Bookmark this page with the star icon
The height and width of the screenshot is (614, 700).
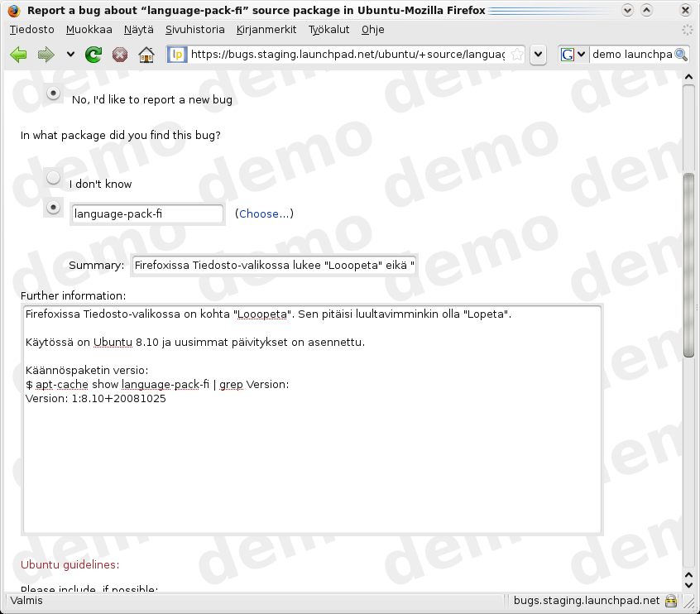[x=517, y=55]
